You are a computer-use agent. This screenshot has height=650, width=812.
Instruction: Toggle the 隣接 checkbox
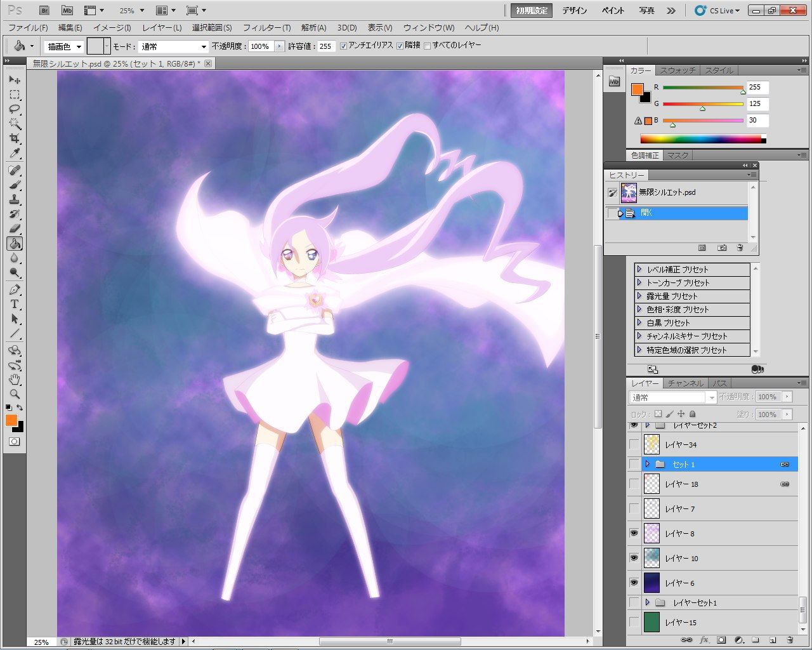click(400, 46)
